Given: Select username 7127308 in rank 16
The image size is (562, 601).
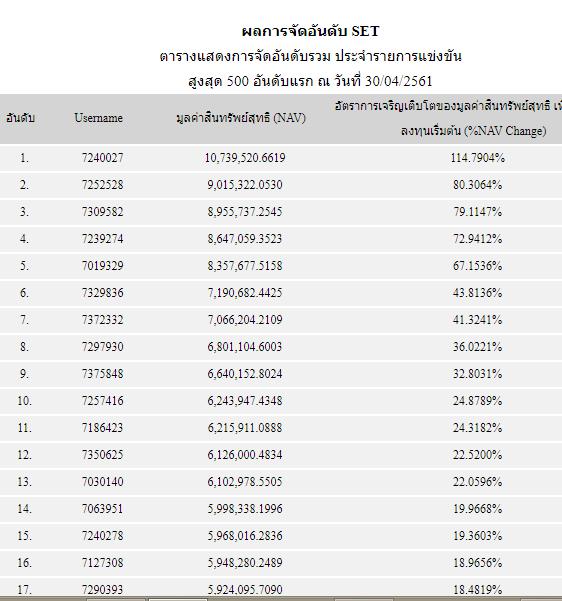Looking at the screenshot, I should click(102, 563).
